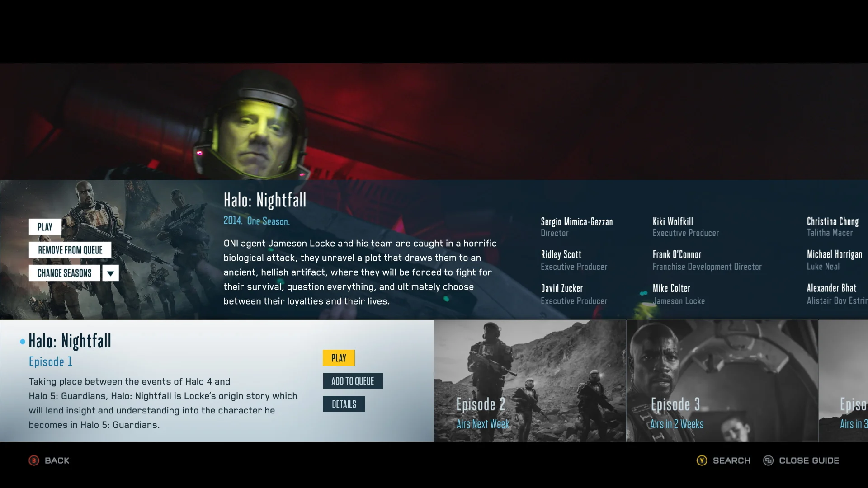Click Close Guide in the footer

tap(809, 460)
